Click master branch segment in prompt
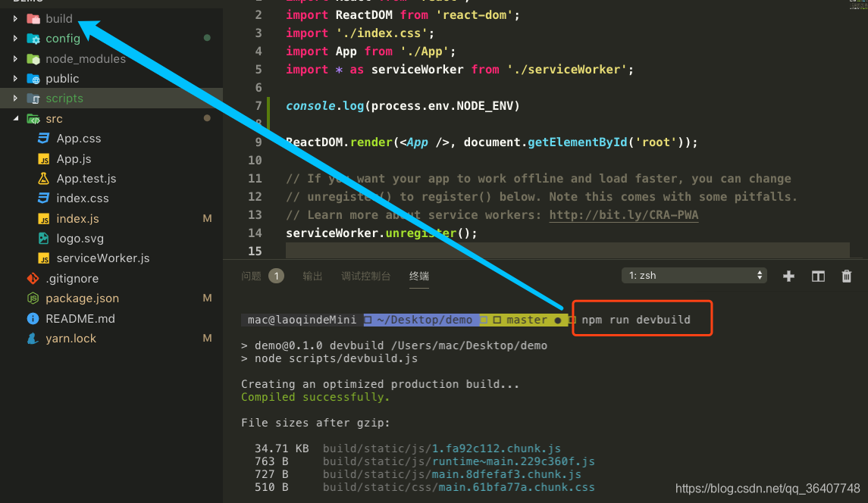Image resolution: width=868 pixels, height=503 pixels. point(526,320)
